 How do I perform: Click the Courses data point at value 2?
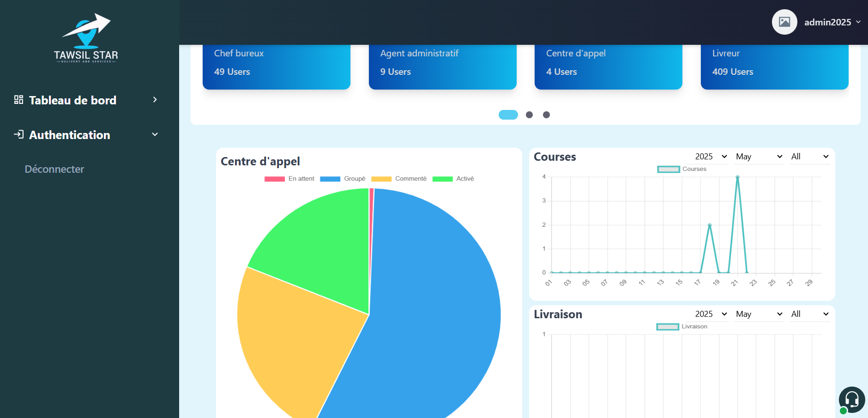pyautogui.click(x=710, y=225)
